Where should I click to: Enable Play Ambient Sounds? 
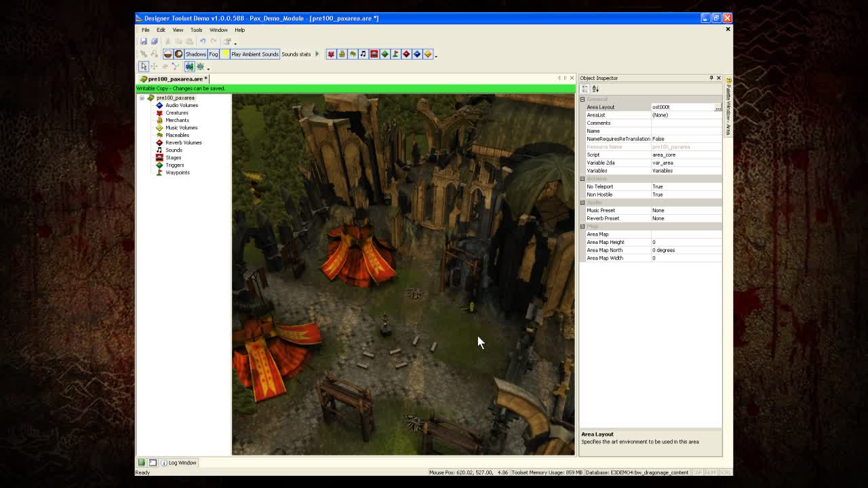254,54
